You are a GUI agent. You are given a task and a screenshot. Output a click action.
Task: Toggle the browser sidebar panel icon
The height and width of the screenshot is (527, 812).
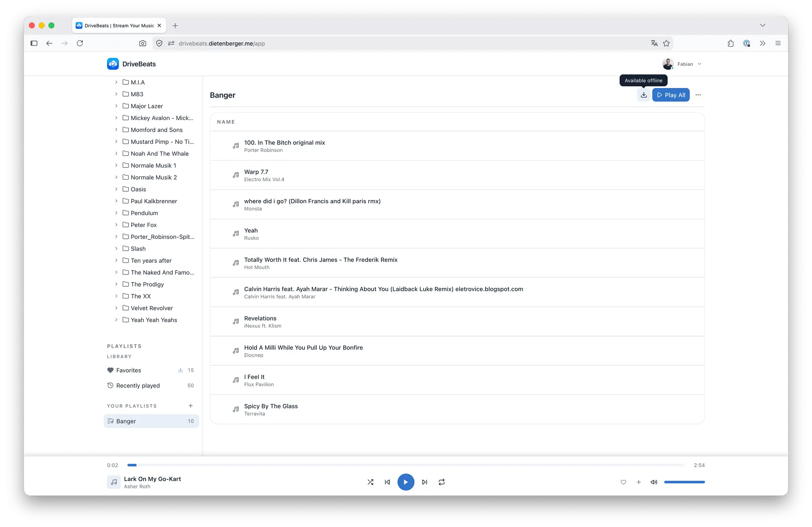point(34,43)
